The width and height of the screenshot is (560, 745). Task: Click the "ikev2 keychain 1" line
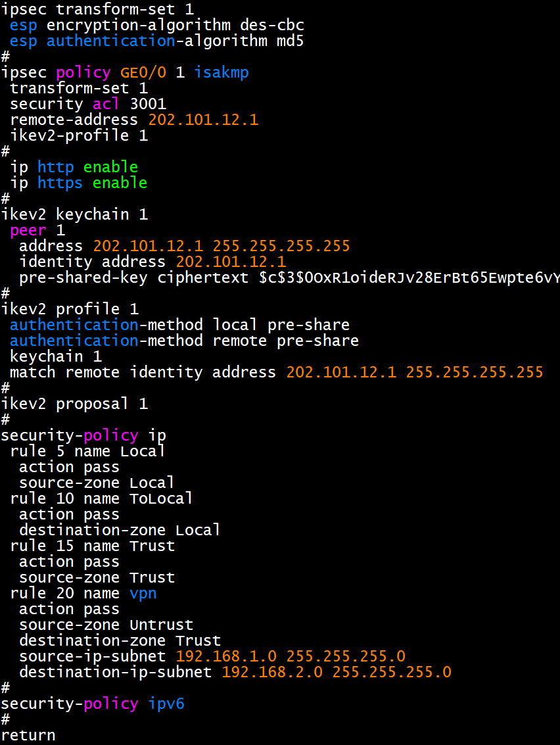[x=74, y=214]
